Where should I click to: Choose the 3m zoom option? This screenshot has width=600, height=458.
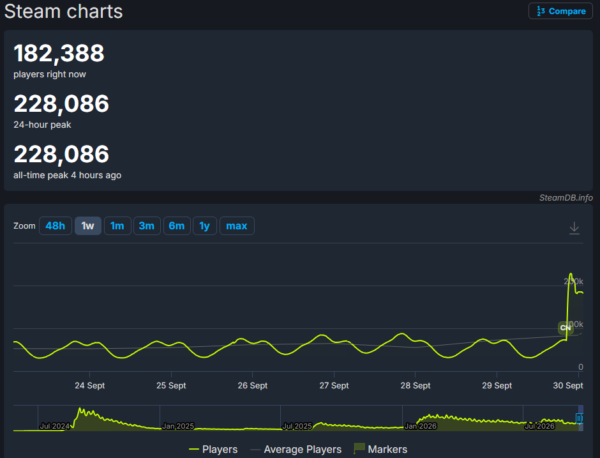click(147, 226)
